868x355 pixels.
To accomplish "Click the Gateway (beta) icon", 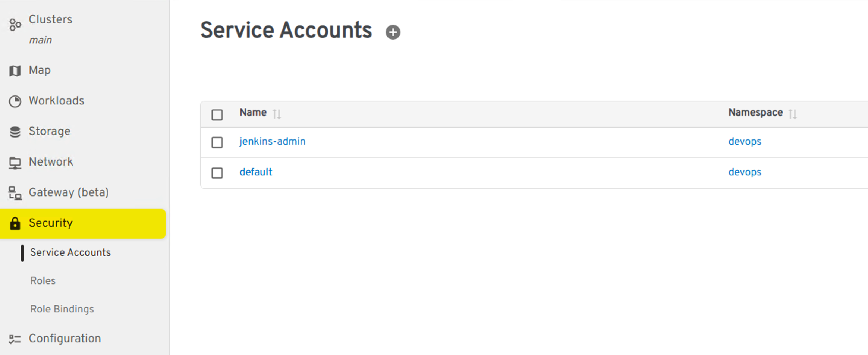I will point(15,193).
